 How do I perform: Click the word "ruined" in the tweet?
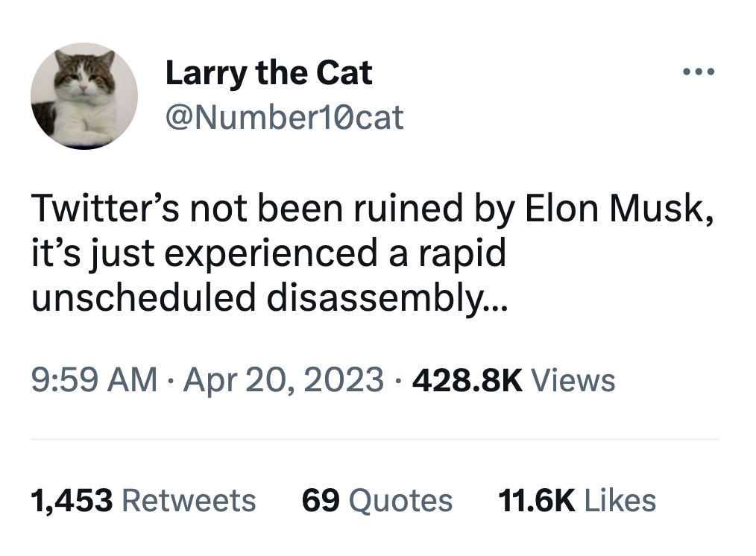pos(401,211)
